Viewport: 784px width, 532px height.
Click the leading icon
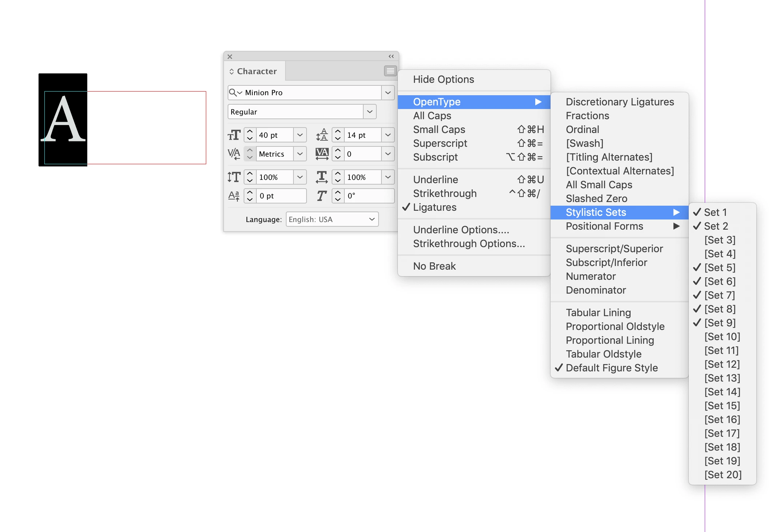point(322,135)
